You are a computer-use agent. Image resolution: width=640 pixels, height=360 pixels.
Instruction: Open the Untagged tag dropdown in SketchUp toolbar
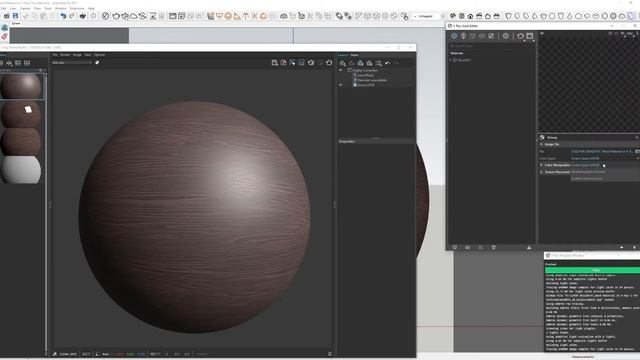pyautogui.click(x=428, y=16)
